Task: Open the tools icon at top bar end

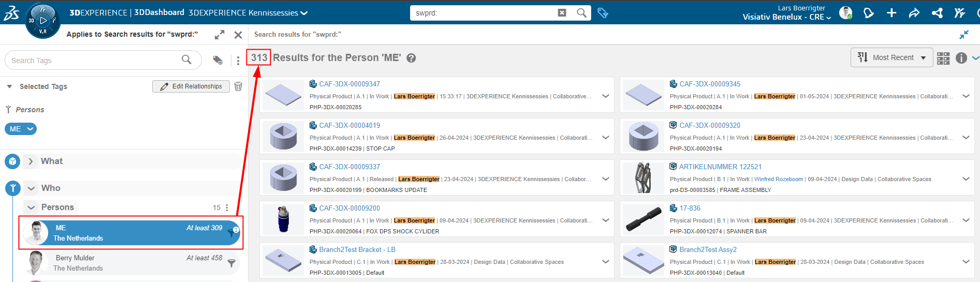Action: click(x=959, y=13)
